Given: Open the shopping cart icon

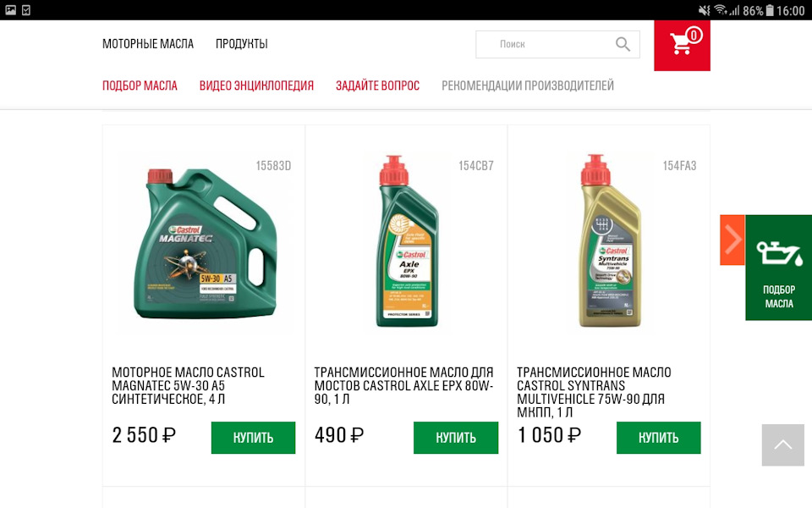Looking at the screenshot, I should (x=682, y=45).
